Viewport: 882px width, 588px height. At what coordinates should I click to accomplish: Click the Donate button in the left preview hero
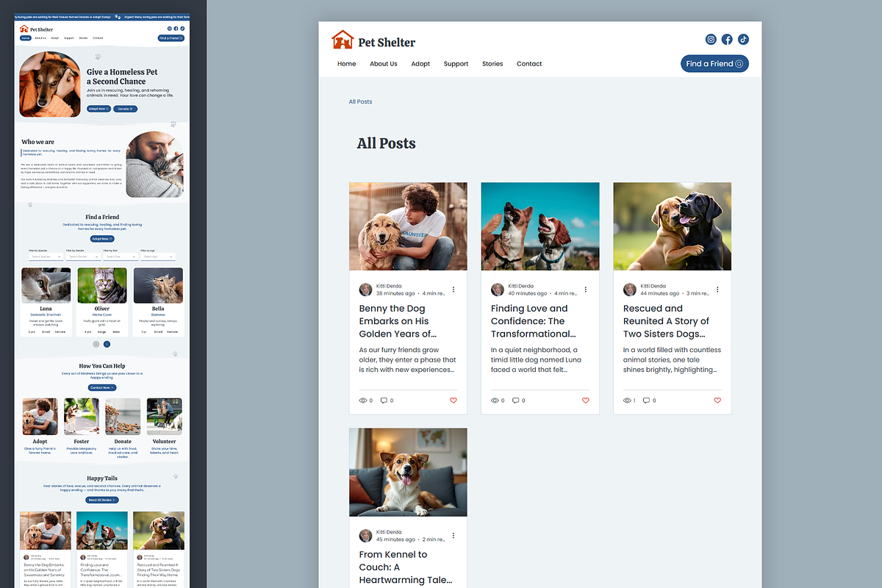pyautogui.click(x=125, y=109)
